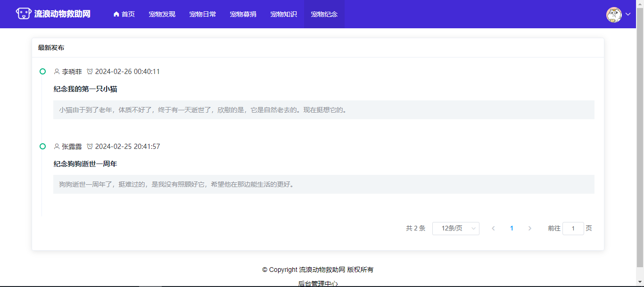Open the 宠物发现 menu item

coord(162,14)
